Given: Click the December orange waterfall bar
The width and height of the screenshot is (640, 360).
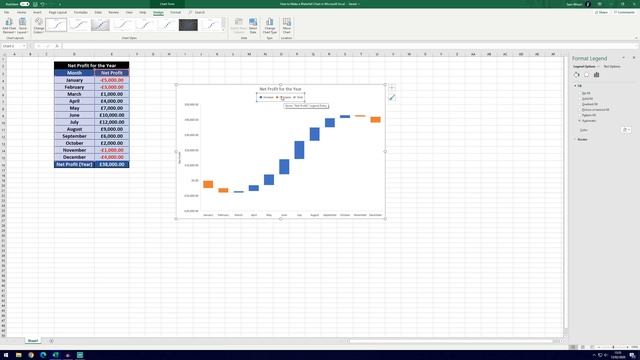Looking at the screenshot, I should (x=376, y=120).
